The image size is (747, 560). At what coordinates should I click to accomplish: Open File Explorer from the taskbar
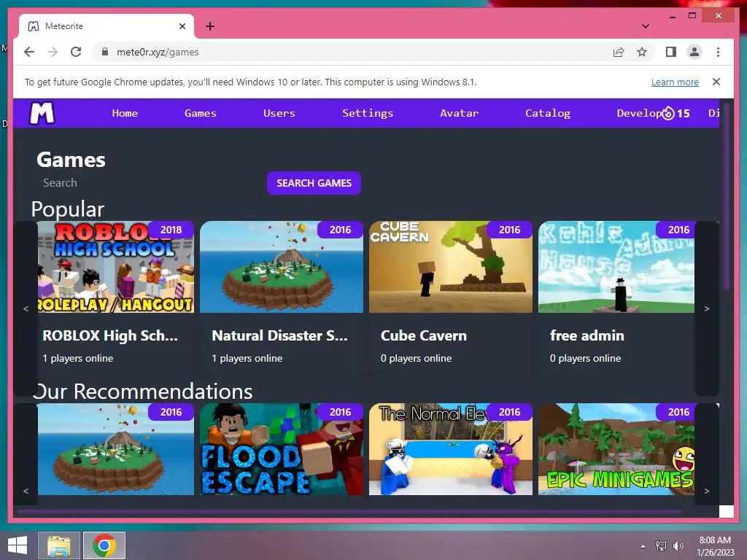point(58,545)
